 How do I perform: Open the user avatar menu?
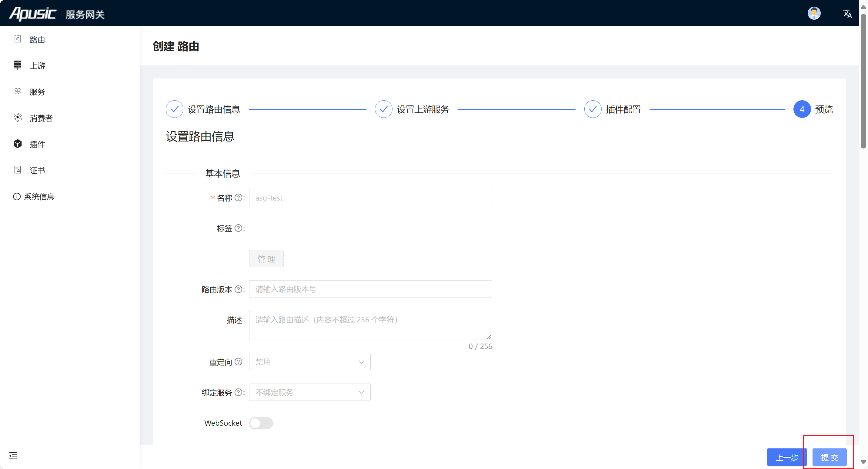pos(814,13)
